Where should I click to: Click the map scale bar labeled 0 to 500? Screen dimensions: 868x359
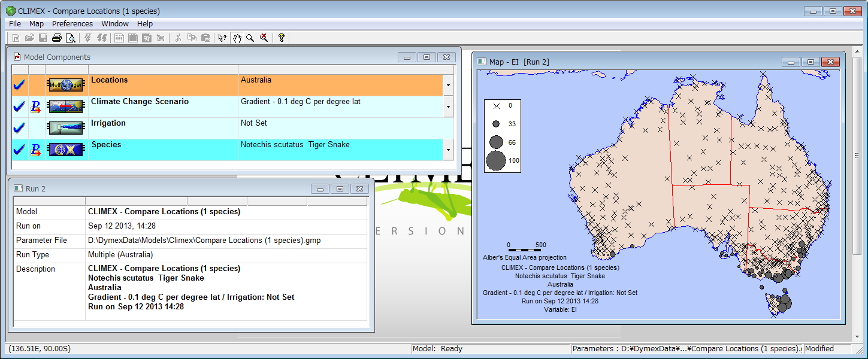coord(525,247)
